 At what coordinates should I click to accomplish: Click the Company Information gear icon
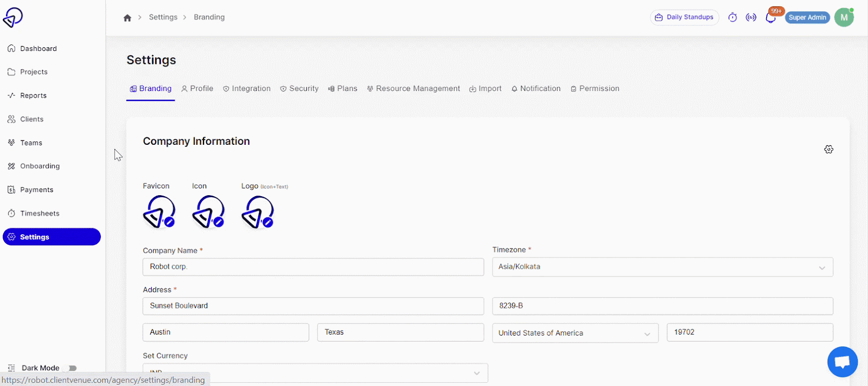pos(828,149)
